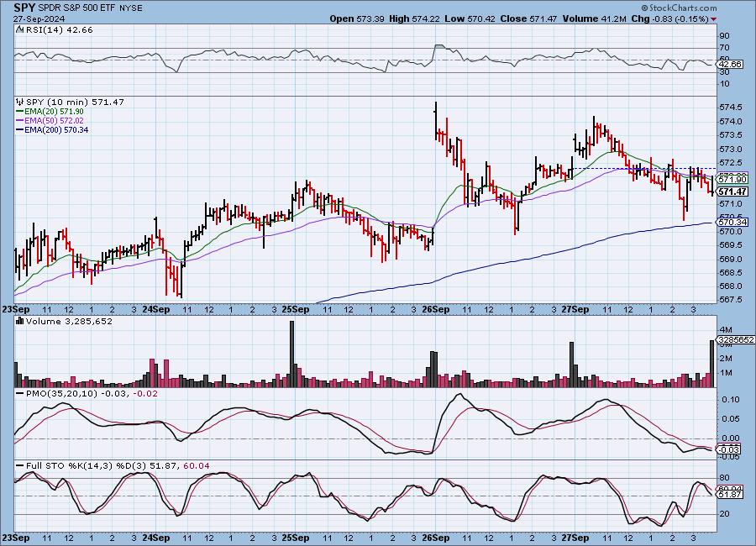This screenshot has height=546, width=756.
Task: Click the 574.5 price axis label
Action: 731,107
